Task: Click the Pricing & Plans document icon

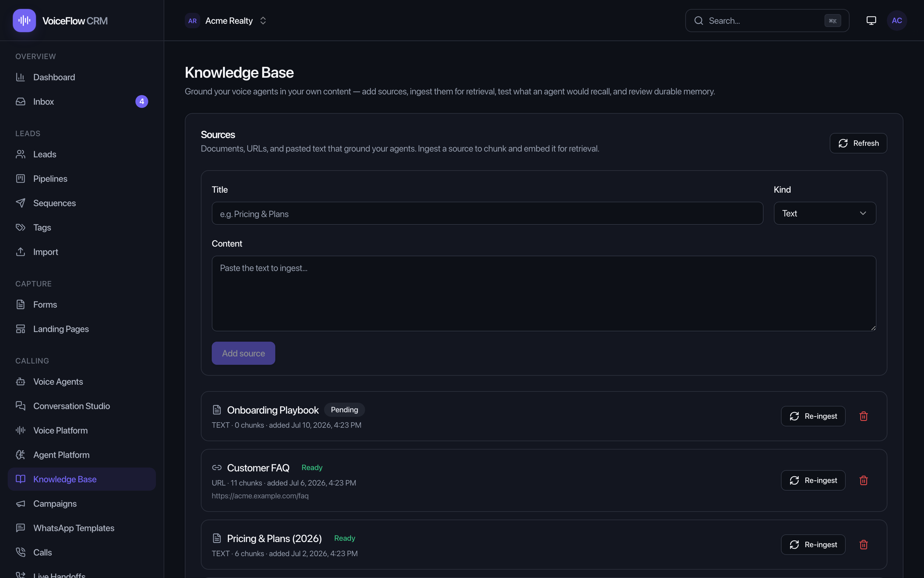Action: click(x=217, y=538)
